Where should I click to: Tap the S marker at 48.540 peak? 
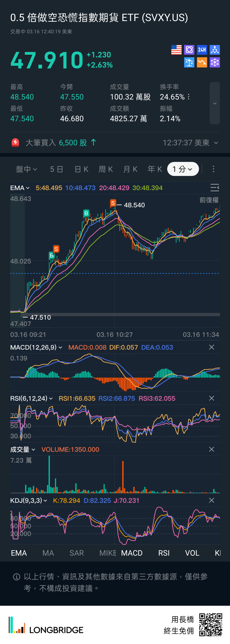pos(113,203)
